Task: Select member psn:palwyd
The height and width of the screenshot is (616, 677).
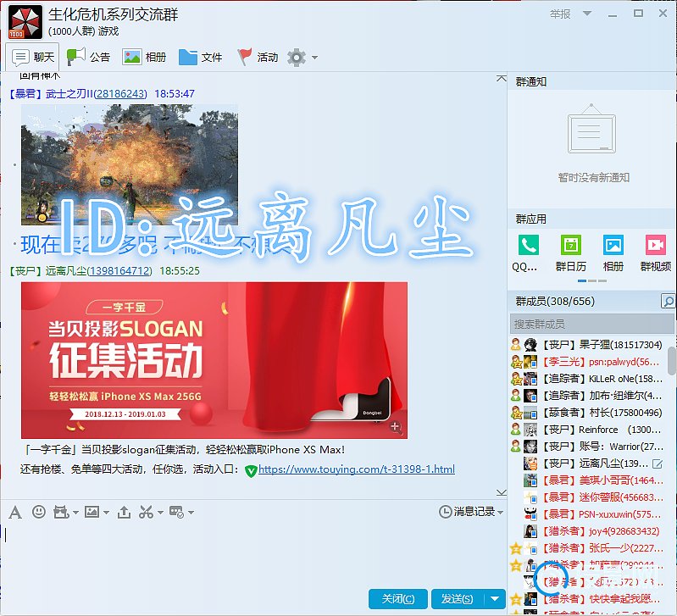Action: click(x=587, y=362)
